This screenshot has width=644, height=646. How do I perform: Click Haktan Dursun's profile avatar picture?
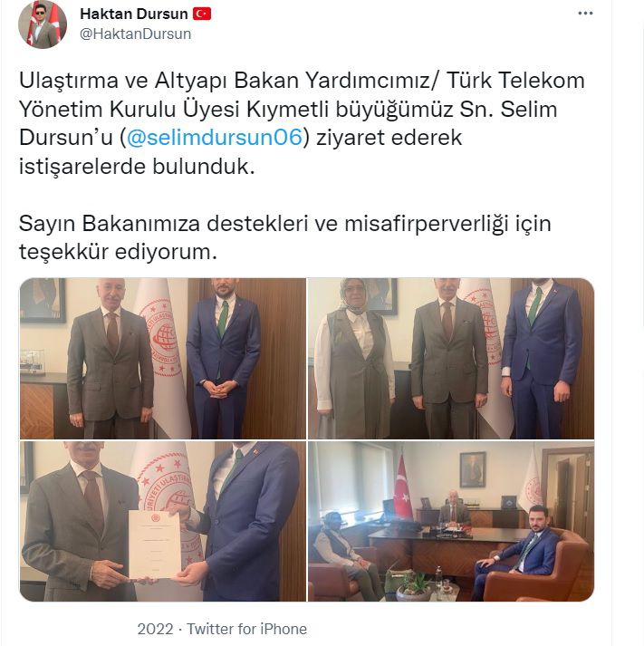pyautogui.click(x=43, y=24)
